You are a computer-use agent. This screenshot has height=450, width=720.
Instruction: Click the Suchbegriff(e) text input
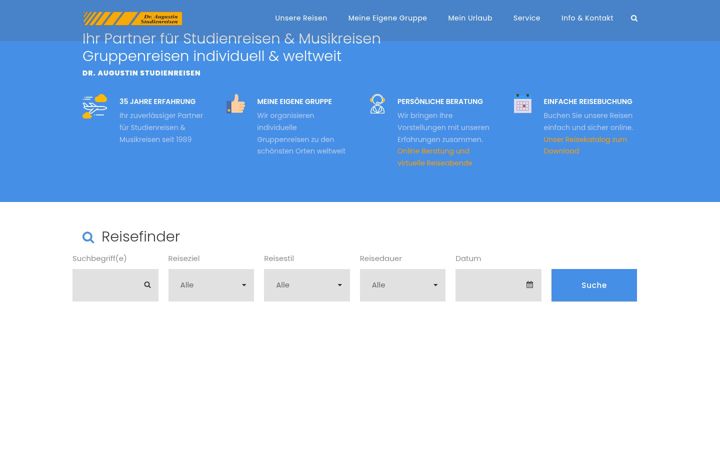point(115,285)
